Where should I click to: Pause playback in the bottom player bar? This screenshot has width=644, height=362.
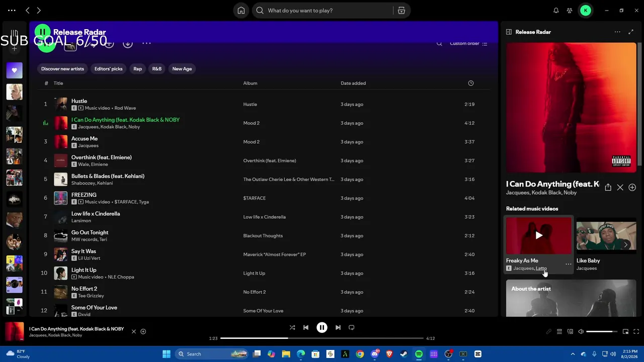tap(322, 328)
